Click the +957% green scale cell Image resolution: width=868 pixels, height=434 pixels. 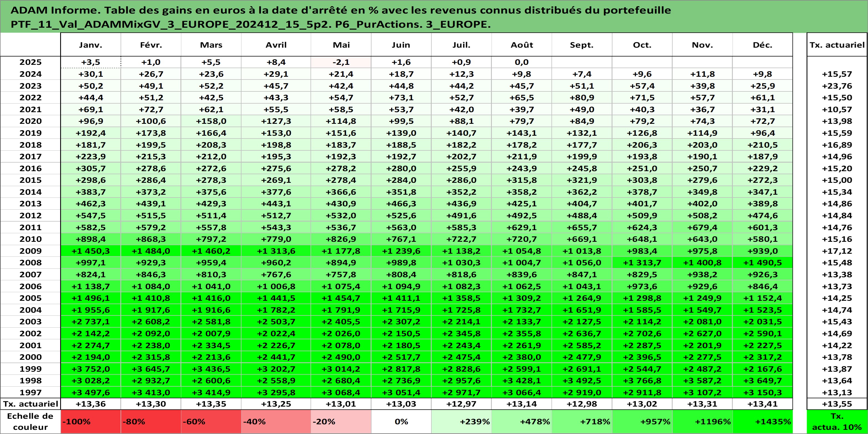pos(642,422)
